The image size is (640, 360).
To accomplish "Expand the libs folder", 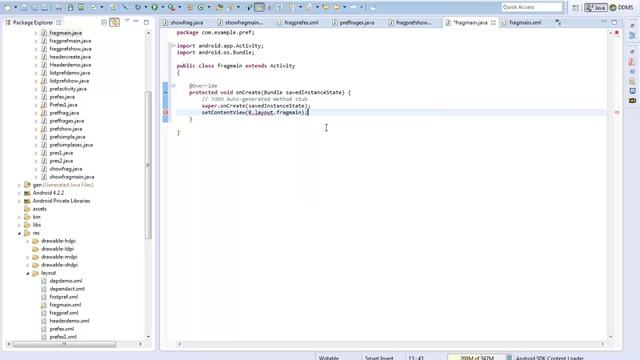I will click(x=19, y=225).
